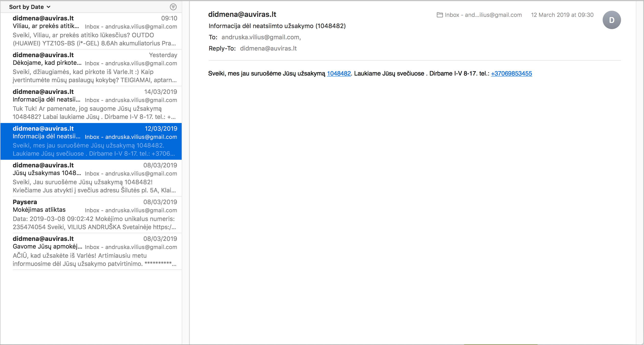The image size is (644, 345).
Task: Click the order number link 1048482
Action: click(339, 73)
